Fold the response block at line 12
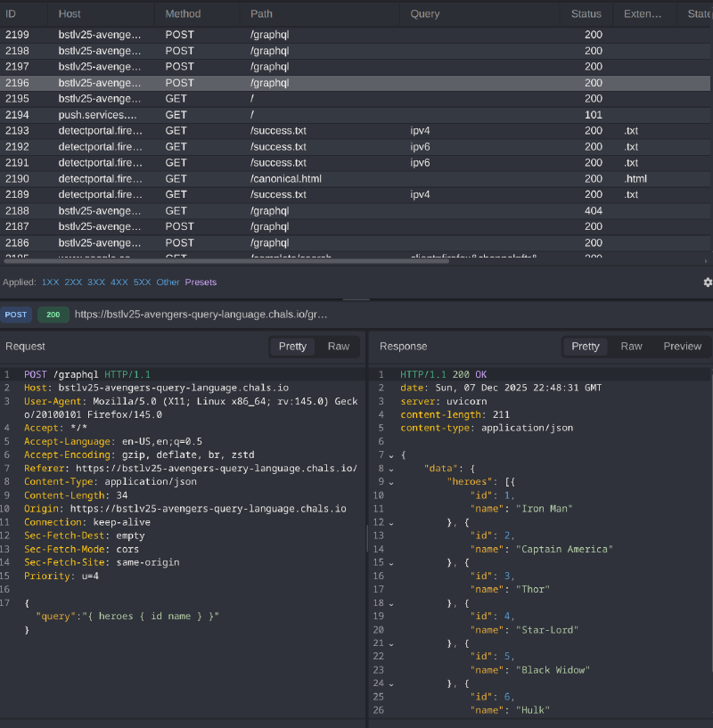This screenshot has height=728, width=713. pyautogui.click(x=391, y=522)
